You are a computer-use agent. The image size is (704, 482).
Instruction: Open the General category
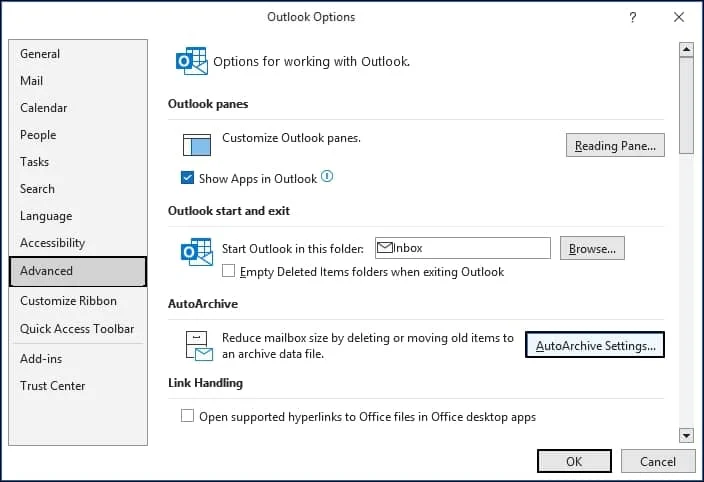78,54
